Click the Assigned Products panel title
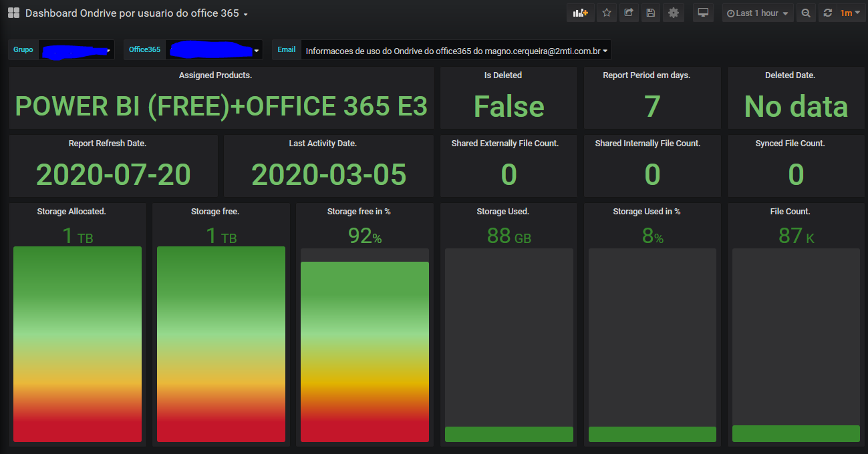868x454 pixels. coord(215,75)
